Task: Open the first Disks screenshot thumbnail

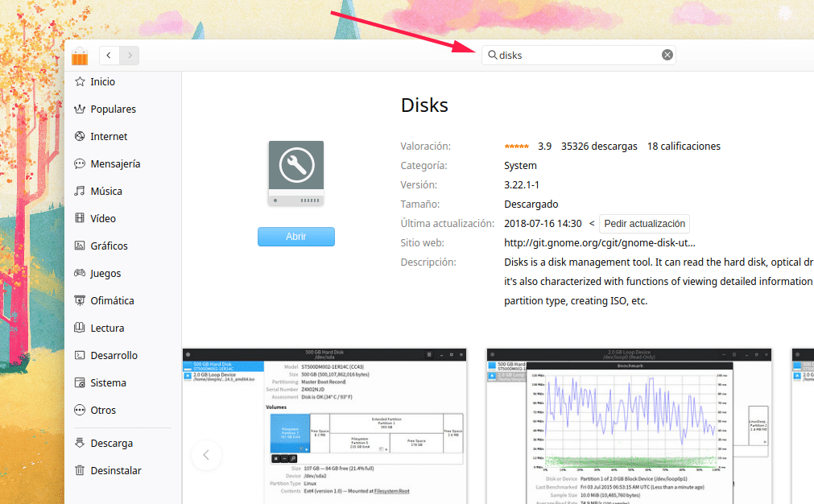Action: click(x=324, y=426)
